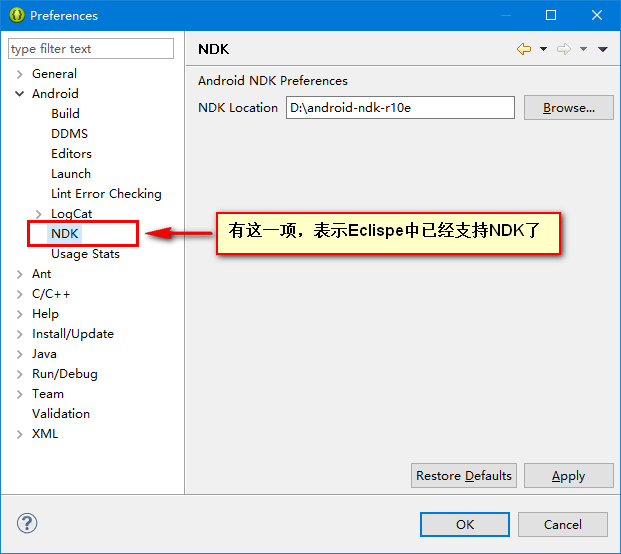Open the forward history dropdown arrow
This screenshot has width=621, height=554.
pyautogui.click(x=583, y=49)
